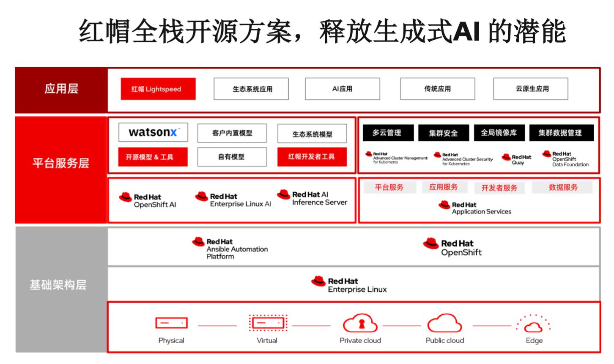Screen dimensions: 614x364
Task: Select the OpenShift AI logo
Action: point(148,200)
